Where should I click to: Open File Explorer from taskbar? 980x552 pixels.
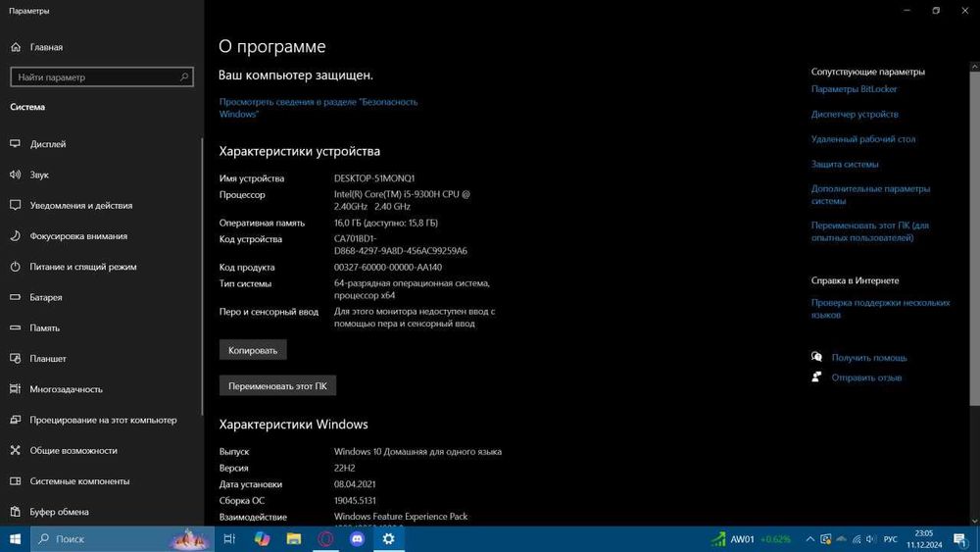294,539
